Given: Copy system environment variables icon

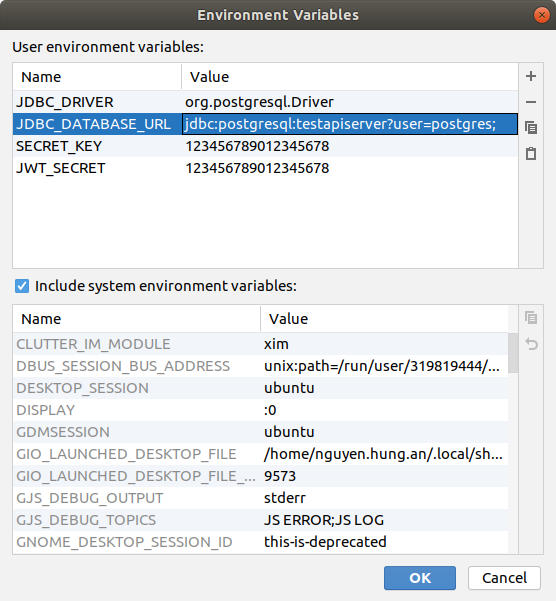Looking at the screenshot, I should (x=531, y=318).
